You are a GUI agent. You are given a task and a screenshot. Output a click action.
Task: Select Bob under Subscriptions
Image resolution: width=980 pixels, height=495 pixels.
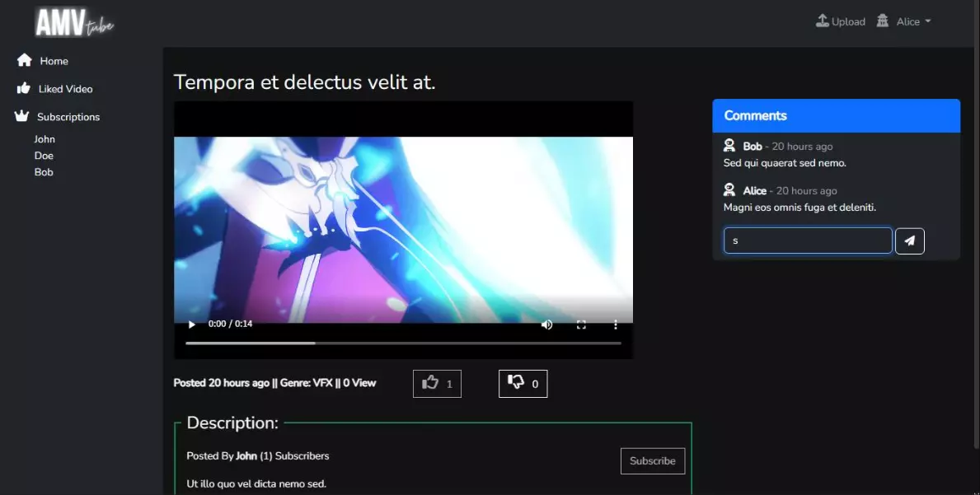(x=44, y=172)
